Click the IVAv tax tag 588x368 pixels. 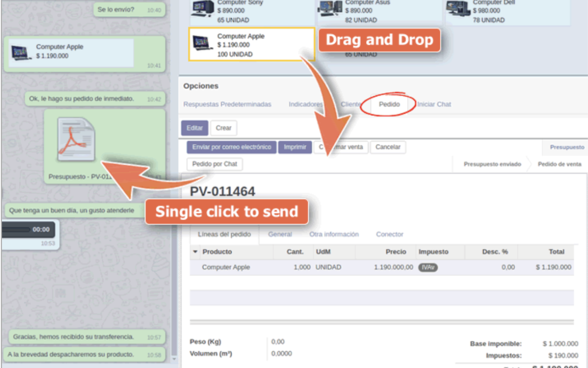click(428, 268)
